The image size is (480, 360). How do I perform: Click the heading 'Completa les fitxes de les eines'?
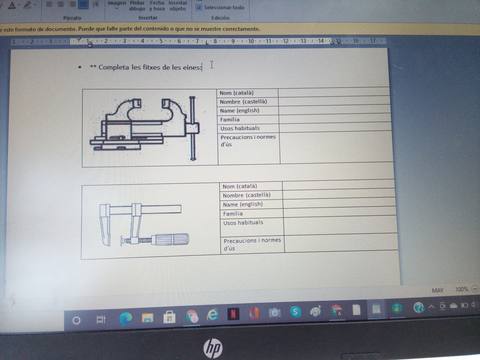150,67
